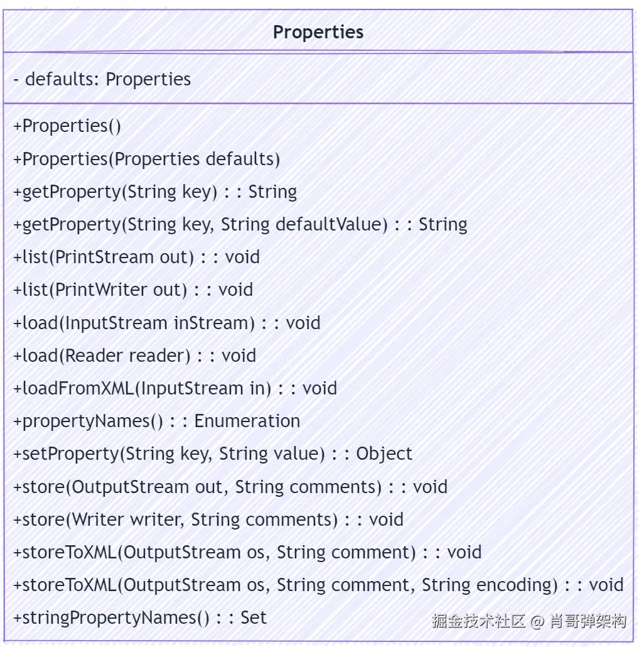Image resolution: width=644 pixels, height=647 pixels.
Task: Select loadFromXML(InputStream in) method
Action: coord(175,388)
